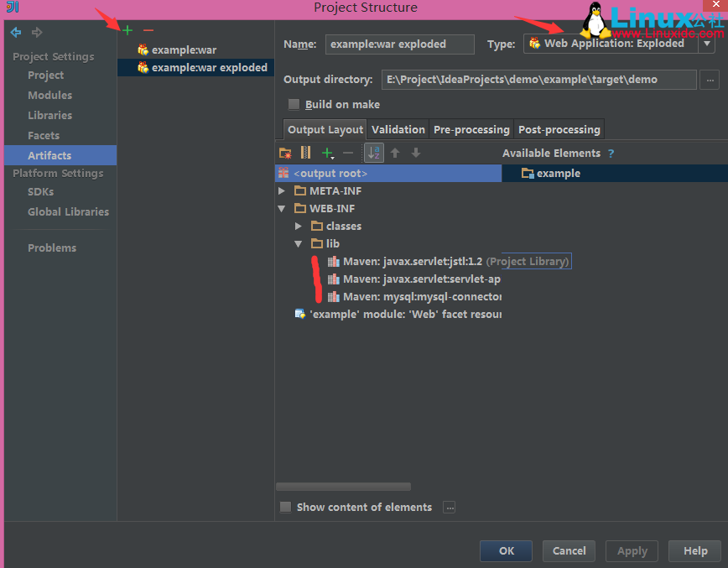Click the back navigation arrow
This screenshot has height=568, width=728.
15,32
